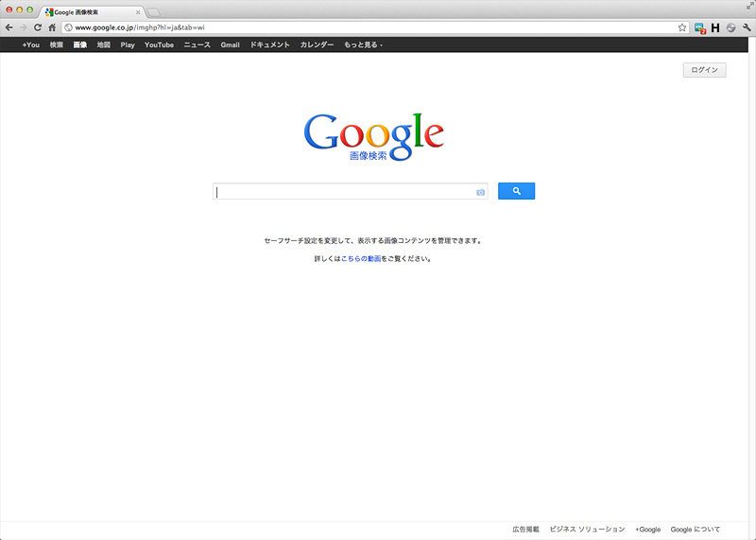This screenshot has width=756, height=540.
Task: Open the +Google footer link
Action: click(x=647, y=530)
